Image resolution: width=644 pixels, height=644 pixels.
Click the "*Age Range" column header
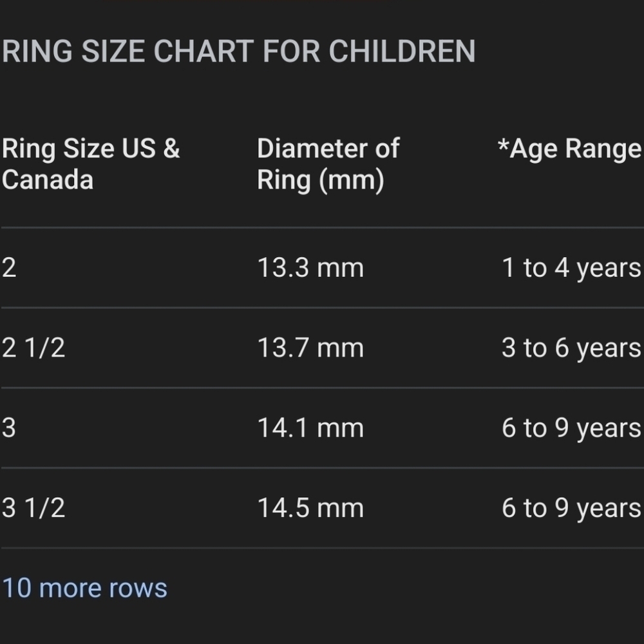[569, 149]
